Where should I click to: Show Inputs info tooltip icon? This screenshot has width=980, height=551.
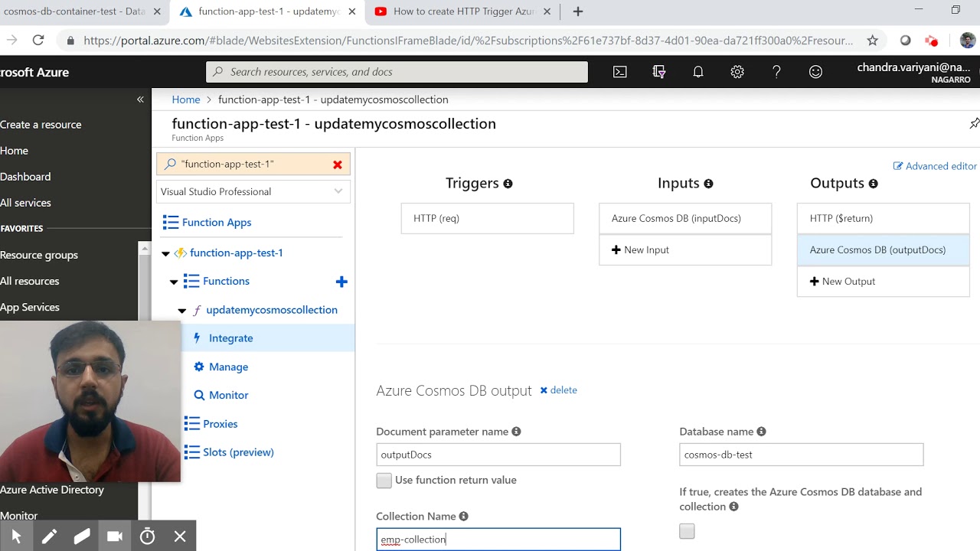click(x=708, y=184)
